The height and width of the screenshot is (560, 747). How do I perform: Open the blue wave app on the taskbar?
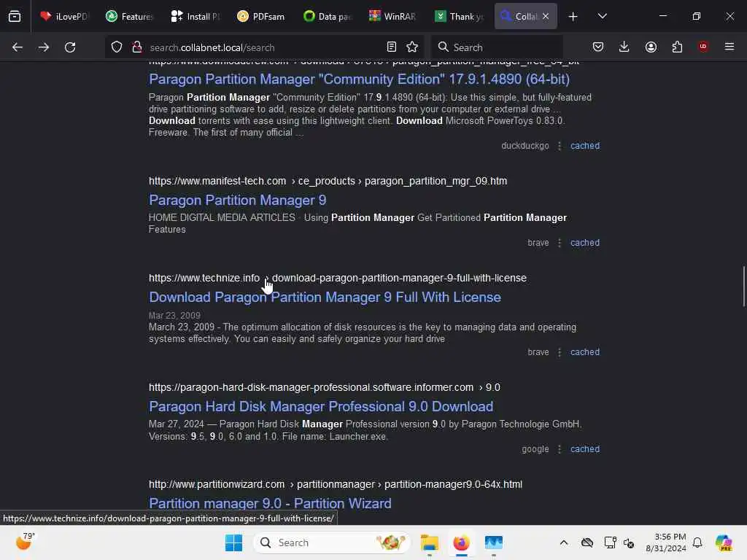(x=494, y=542)
